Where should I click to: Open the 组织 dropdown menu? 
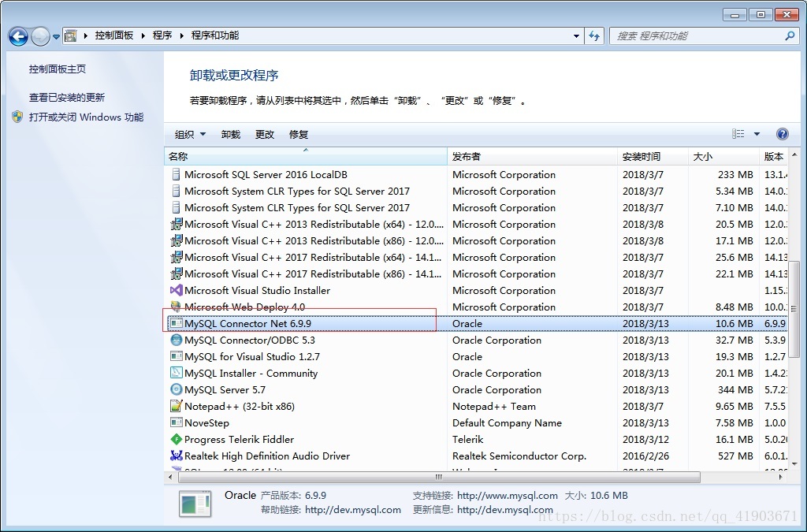[190, 134]
